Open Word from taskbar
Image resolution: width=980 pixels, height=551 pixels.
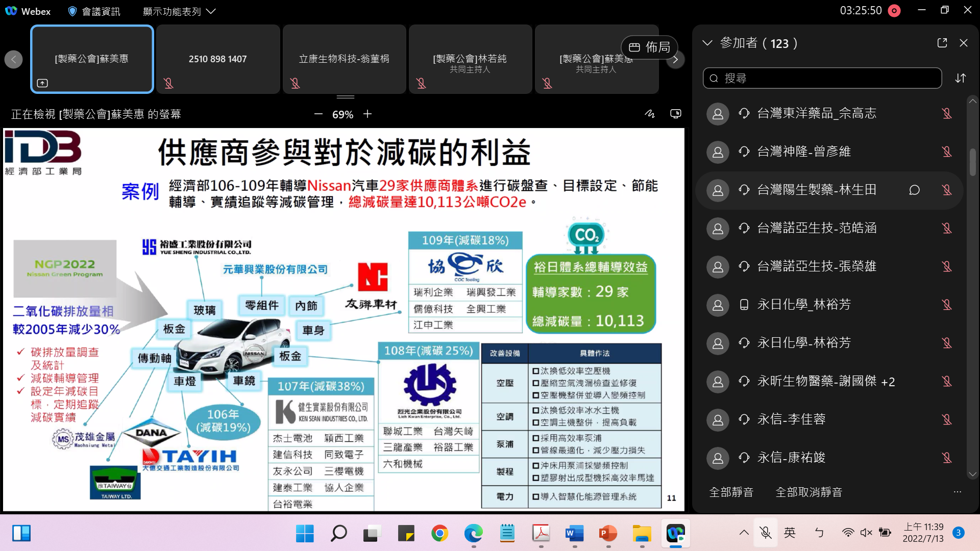[575, 534]
